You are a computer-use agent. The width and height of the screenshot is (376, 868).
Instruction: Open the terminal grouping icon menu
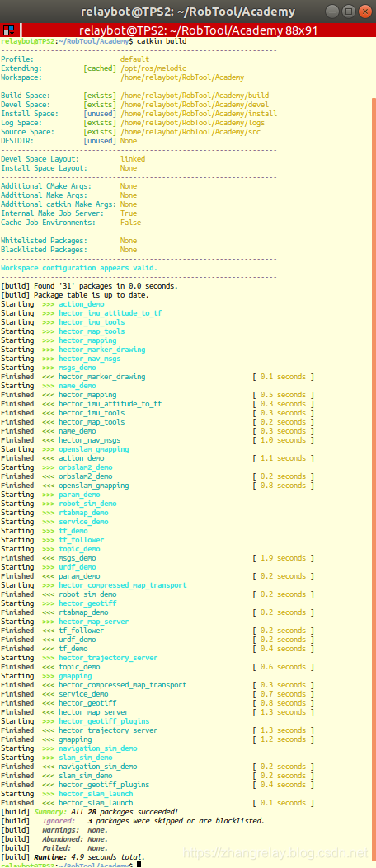(x=9, y=30)
